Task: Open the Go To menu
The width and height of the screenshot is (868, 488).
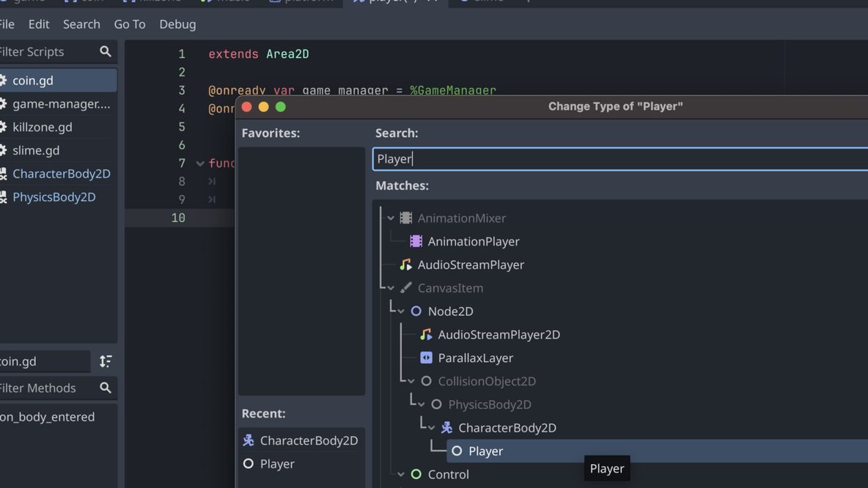Action: point(130,24)
